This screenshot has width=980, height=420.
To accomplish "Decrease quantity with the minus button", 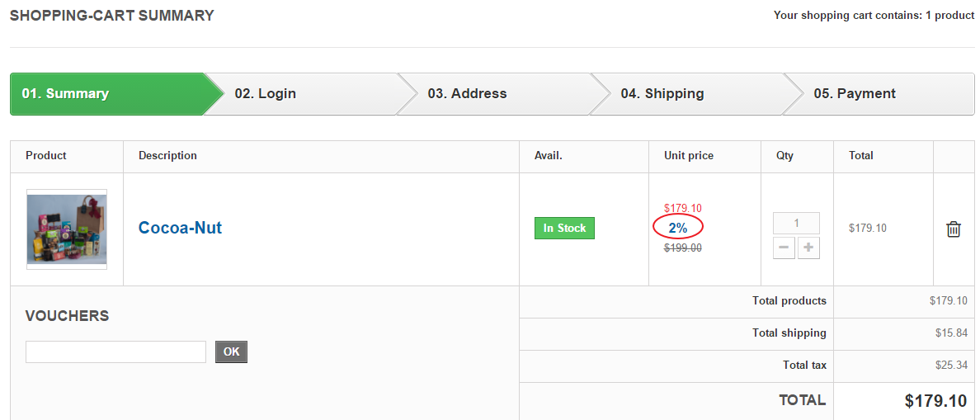I will coord(784,248).
